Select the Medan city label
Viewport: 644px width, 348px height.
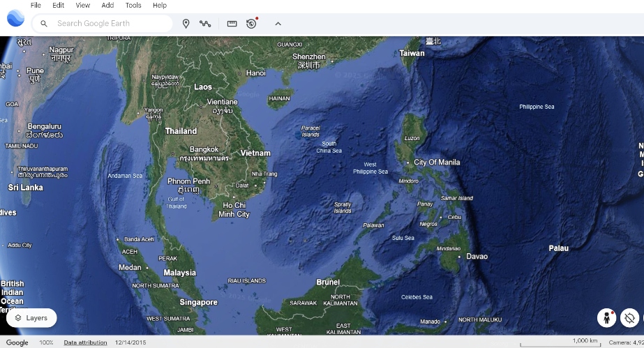pyautogui.click(x=130, y=267)
